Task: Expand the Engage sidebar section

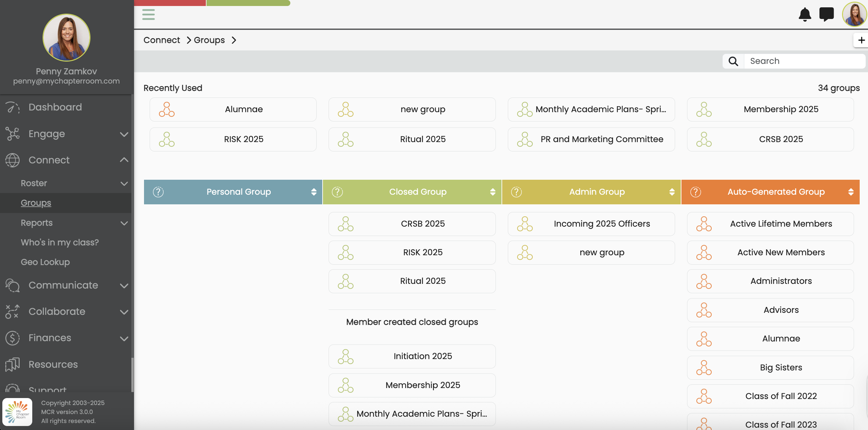Action: 124,134
